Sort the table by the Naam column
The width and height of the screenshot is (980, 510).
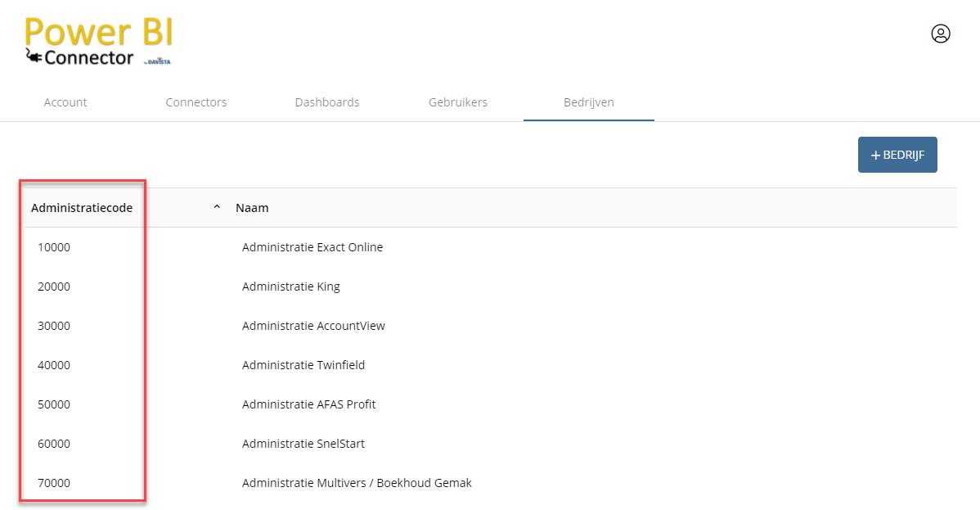coord(252,207)
